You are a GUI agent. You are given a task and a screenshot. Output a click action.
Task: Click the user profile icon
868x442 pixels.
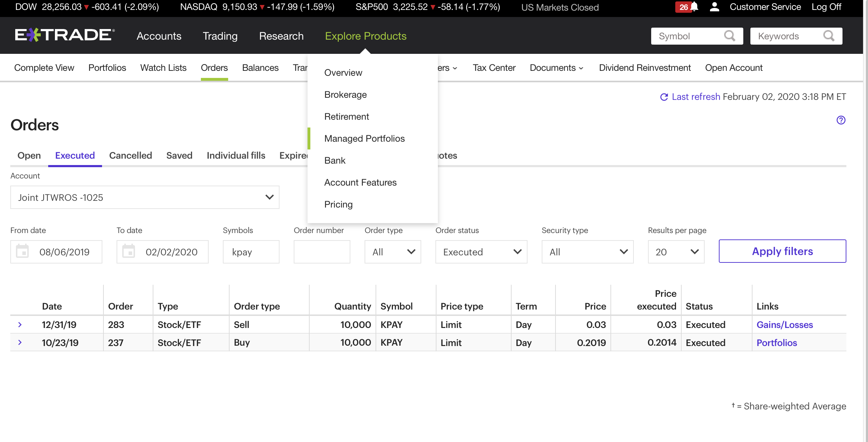[x=714, y=7]
